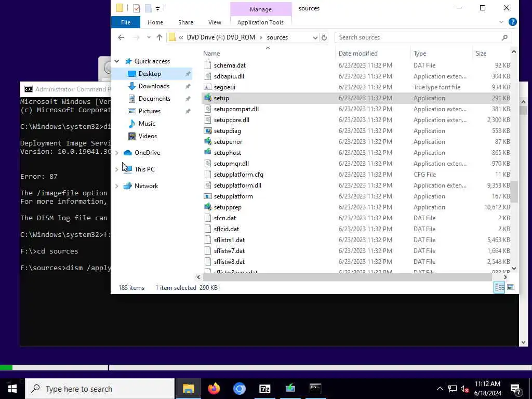Open the Home ribbon tab

pyautogui.click(x=155, y=22)
